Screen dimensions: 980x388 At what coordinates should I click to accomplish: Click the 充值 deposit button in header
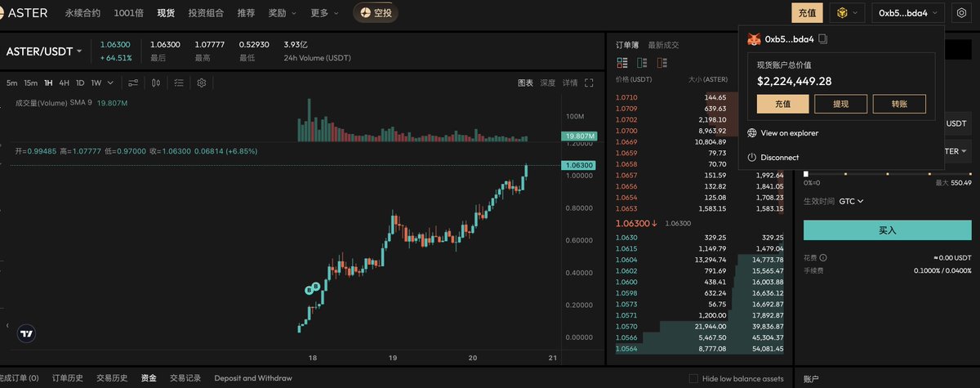coord(807,13)
